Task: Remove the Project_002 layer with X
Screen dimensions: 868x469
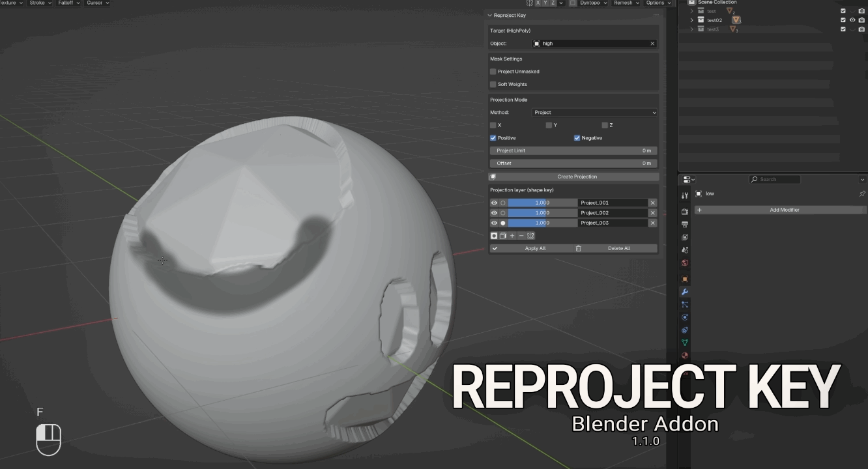Action: tap(652, 213)
